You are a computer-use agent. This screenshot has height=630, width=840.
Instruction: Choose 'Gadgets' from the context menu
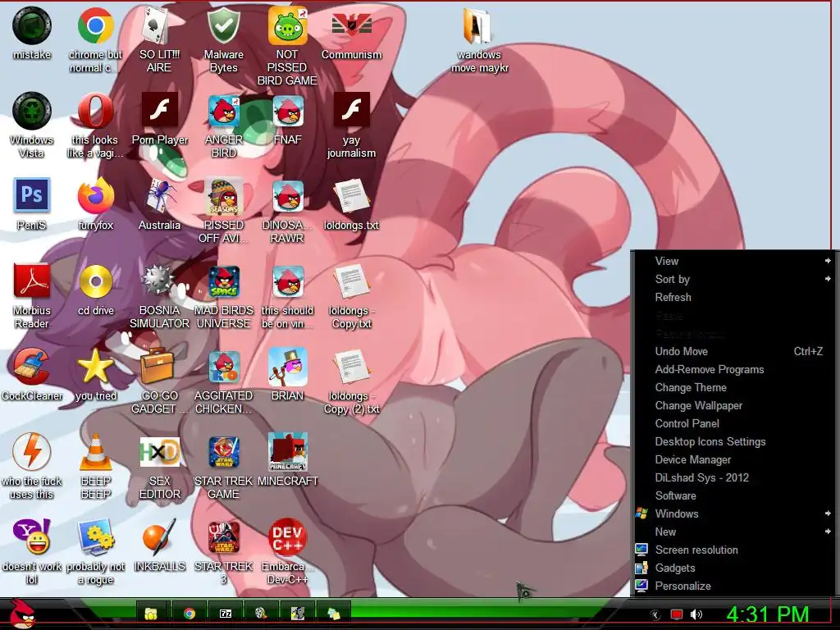point(733,568)
